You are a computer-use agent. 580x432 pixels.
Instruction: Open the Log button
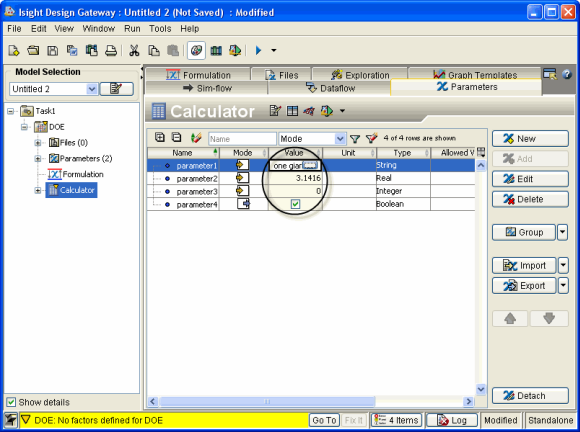click(452, 420)
